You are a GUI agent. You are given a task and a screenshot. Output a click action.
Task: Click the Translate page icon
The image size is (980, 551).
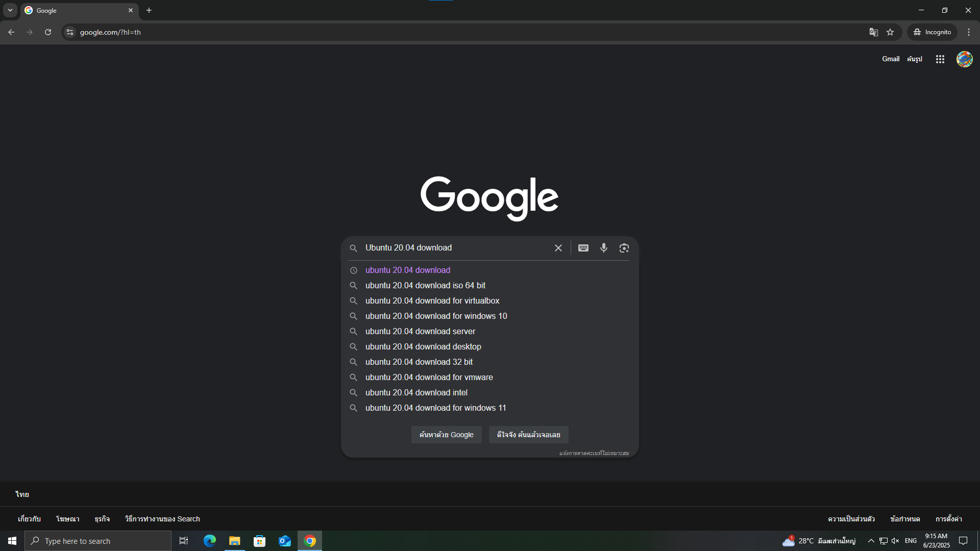click(873, 32)
